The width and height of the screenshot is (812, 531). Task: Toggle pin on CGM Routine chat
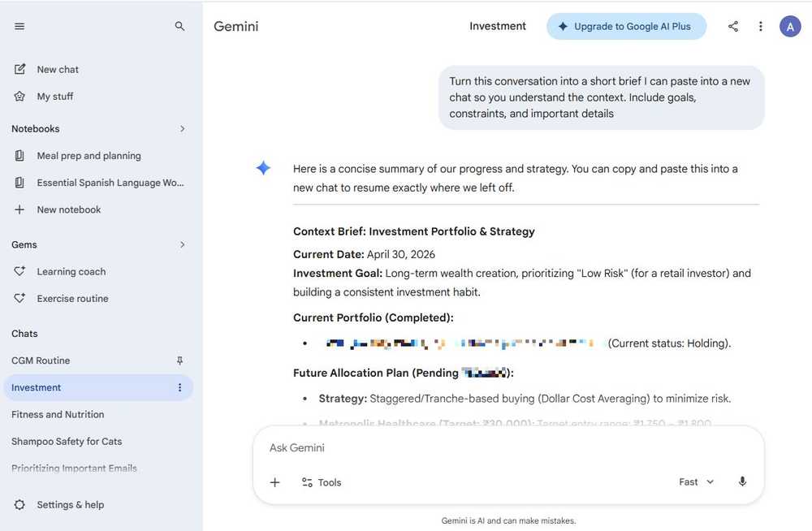179,360
